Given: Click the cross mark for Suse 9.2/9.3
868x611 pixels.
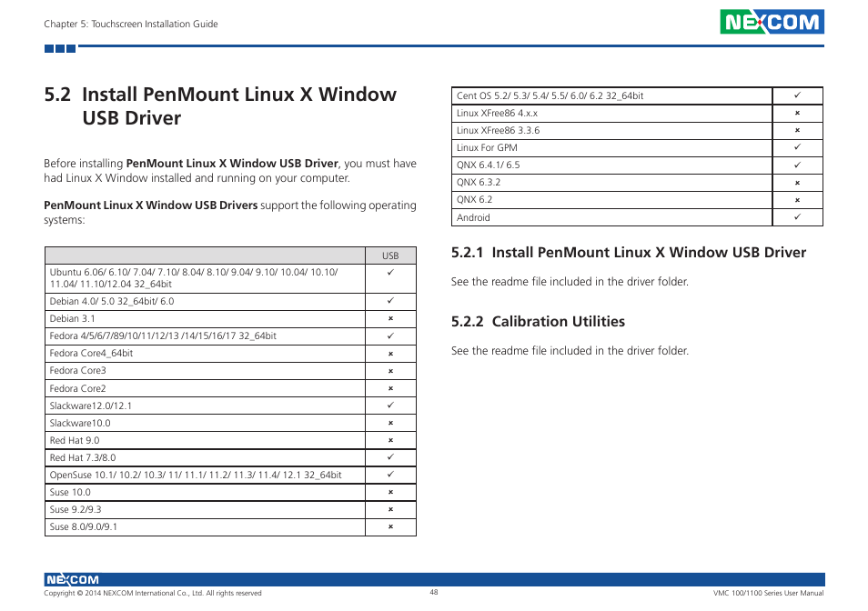Looking at the screenshot, I should click(391, 509).
